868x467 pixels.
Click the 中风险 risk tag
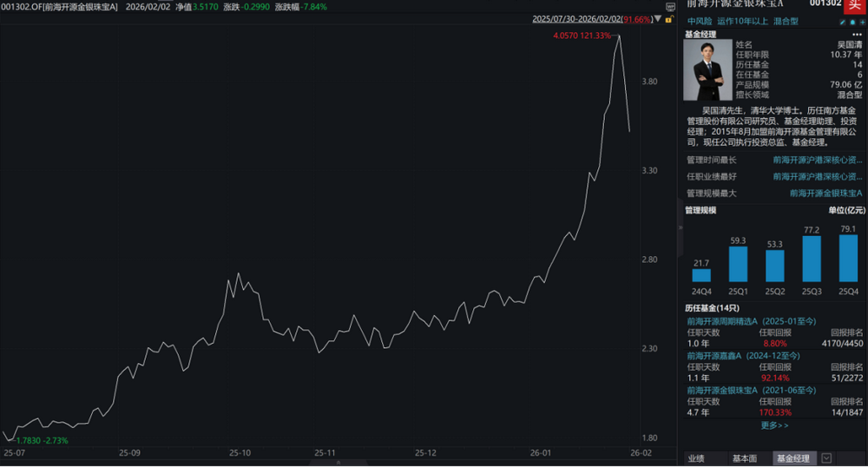699,21
